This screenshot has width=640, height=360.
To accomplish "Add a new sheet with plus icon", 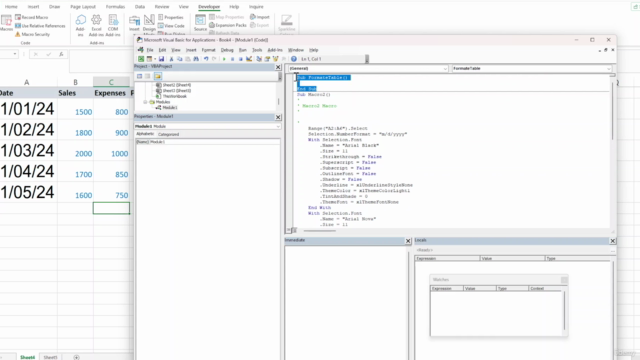I will coord(76,357).
